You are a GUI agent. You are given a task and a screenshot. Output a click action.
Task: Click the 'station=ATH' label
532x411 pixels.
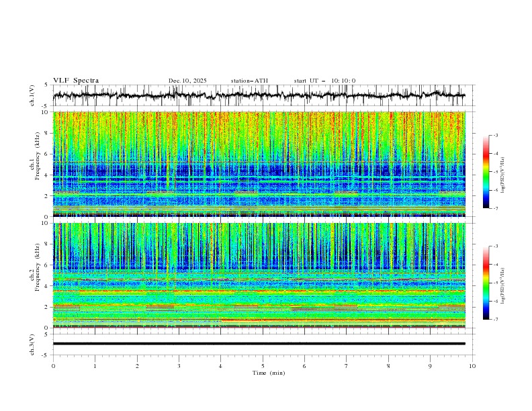[249, 81]
